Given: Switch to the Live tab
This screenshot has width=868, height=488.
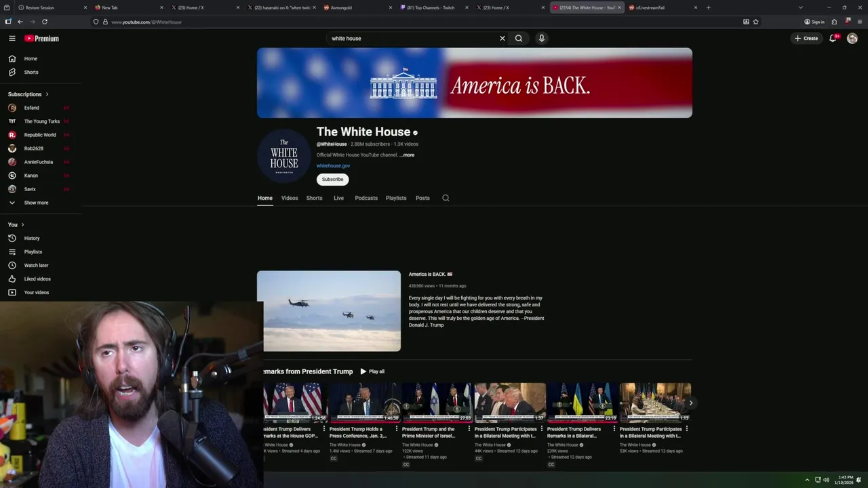Looking at the screenshot, I should coord(338,198).
